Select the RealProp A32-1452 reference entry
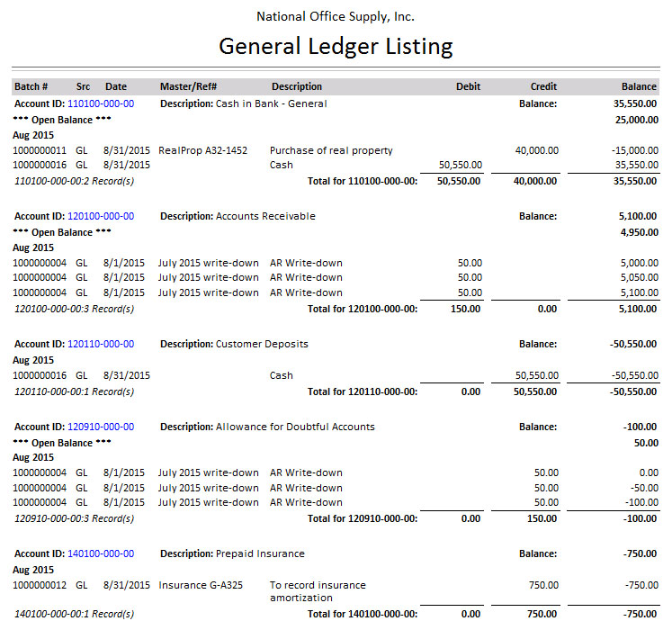The width and height of the screenshot is (672, 639). (x=202, y=150)
